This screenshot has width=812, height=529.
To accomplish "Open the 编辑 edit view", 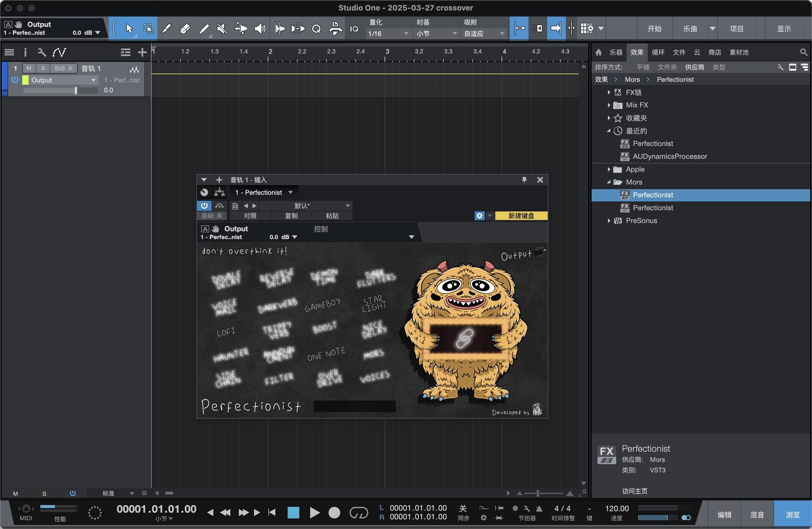I will 724,514.
